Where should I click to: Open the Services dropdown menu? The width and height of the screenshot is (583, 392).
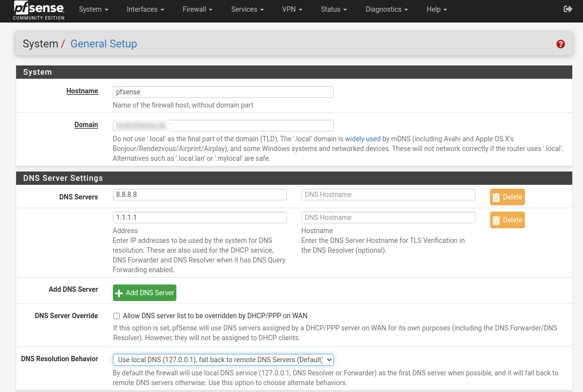click(x=247, y=9)
